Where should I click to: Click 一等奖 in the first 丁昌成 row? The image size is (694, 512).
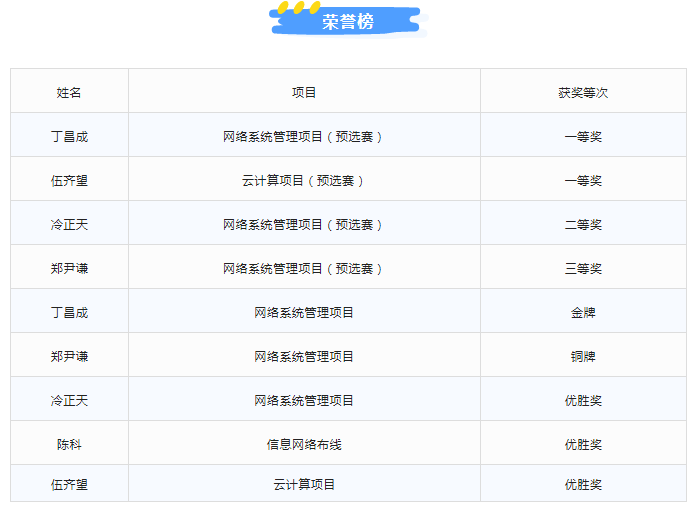click(x=583, y=137)
